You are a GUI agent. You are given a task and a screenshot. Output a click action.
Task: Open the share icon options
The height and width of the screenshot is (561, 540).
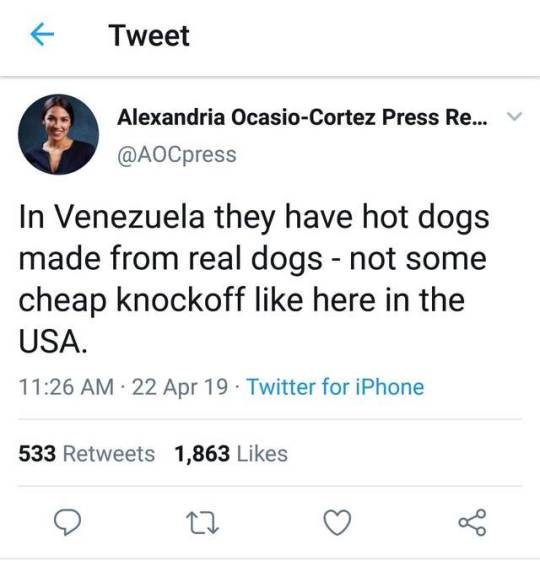472,522
